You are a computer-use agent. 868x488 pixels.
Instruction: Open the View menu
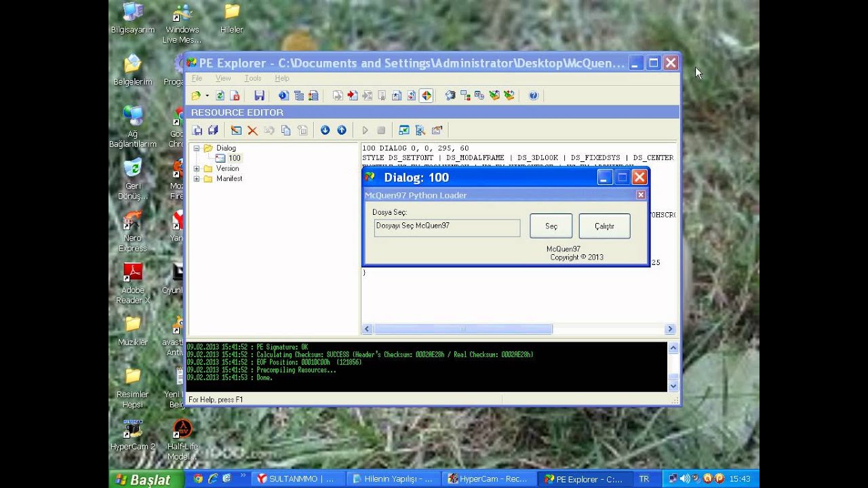[x=223, y=79]
